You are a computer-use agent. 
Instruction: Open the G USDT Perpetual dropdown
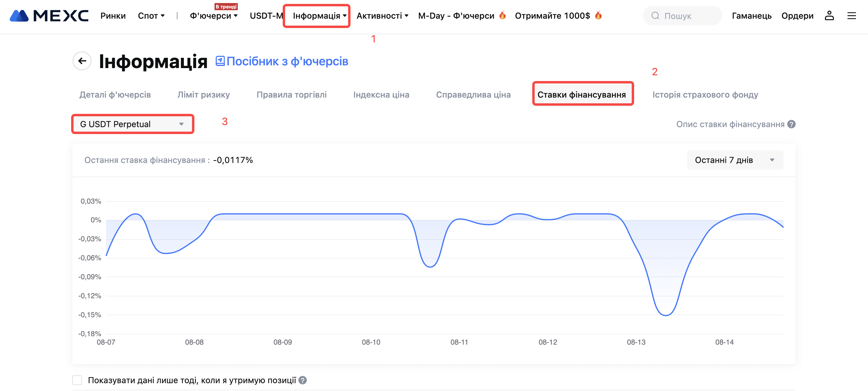click(132, 124)
